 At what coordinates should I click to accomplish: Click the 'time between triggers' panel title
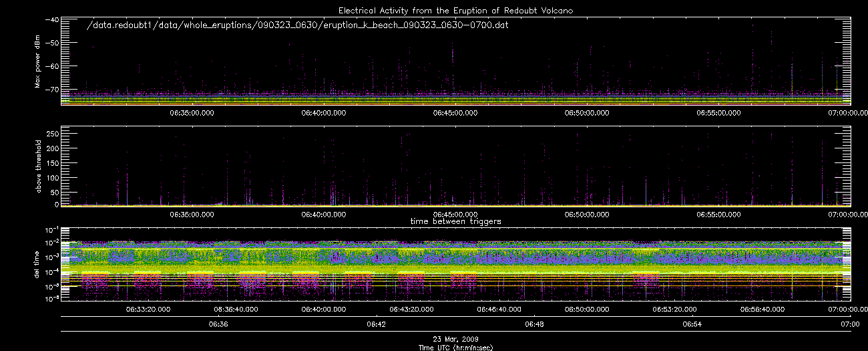click(x=456, y=221)
